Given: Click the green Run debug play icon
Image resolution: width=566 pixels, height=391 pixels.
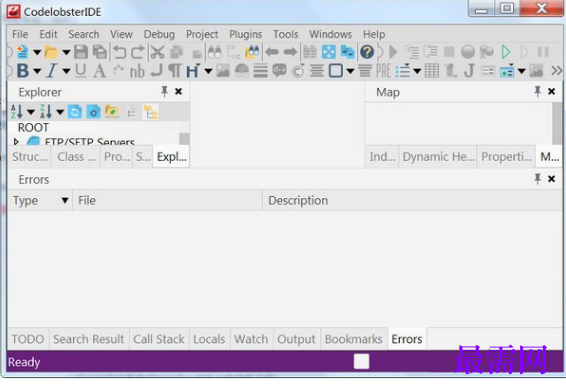Looking at the screenshot, I should pyautogui.click(x=506, y=52).
